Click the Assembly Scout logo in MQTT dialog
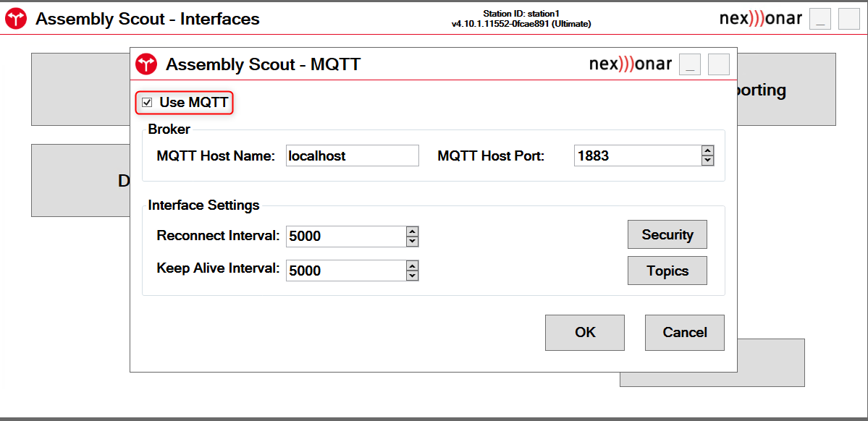This screenshot has height=421, width=868. pyautogui.click(x=147, y=64)
